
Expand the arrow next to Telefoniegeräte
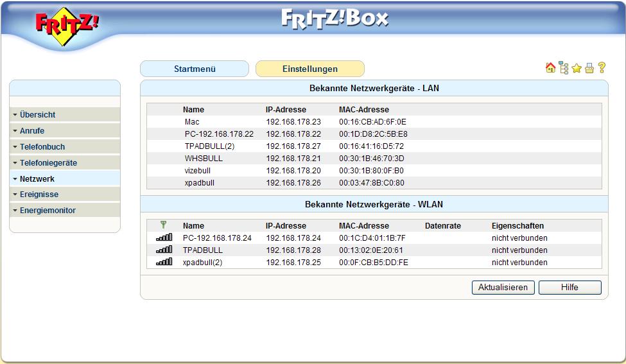click(x=15, y=163)
